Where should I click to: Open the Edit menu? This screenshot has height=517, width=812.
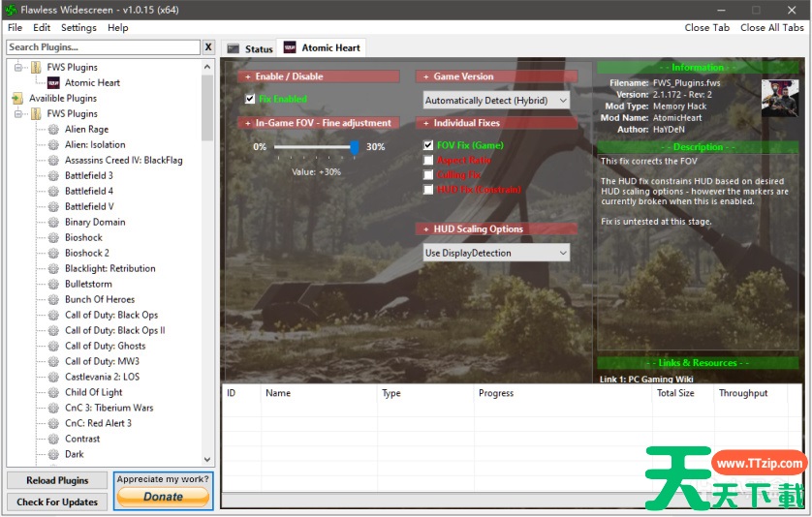pyautogui.click(x=42, y=28)
